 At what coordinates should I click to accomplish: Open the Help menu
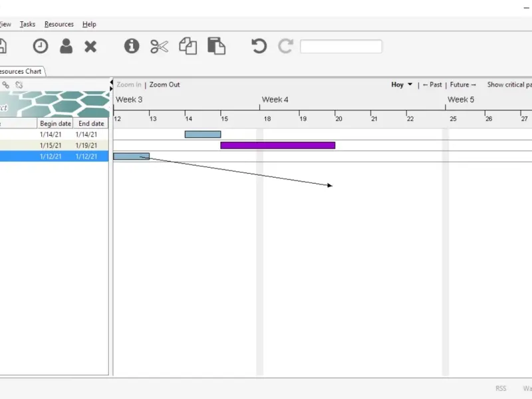pyautogui.click(x=89, y=25)
